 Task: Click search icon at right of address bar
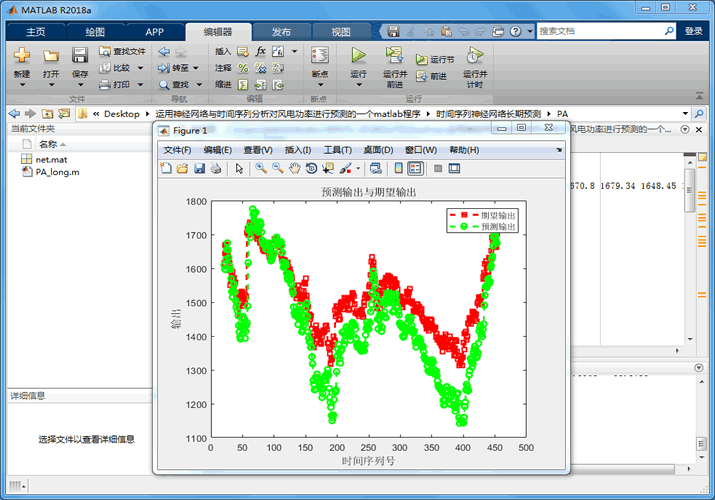point(699,114)
